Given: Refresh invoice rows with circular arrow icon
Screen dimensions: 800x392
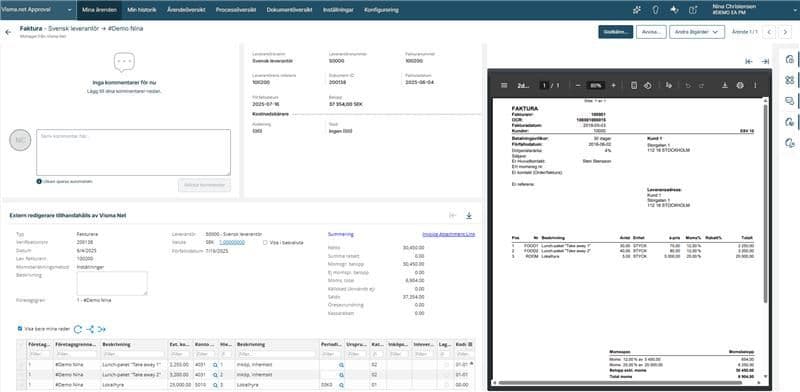Looking at the screenshot, I should tap(78, 329).
